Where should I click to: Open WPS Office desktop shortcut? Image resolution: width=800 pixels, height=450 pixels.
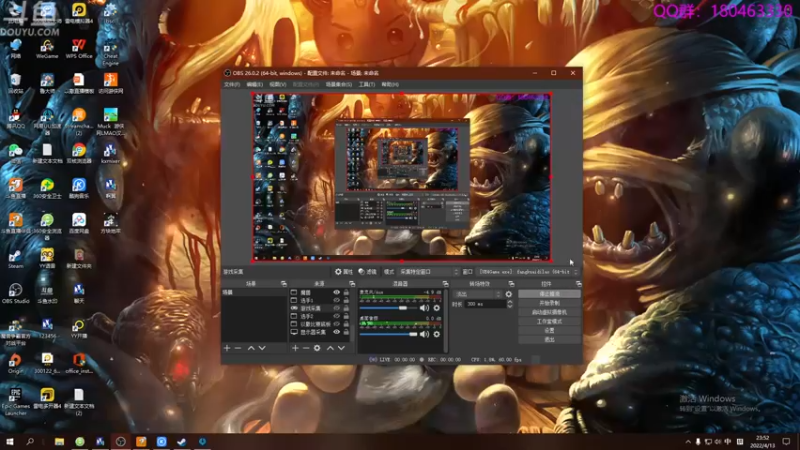pyautogui.click(x=79, y=49)
